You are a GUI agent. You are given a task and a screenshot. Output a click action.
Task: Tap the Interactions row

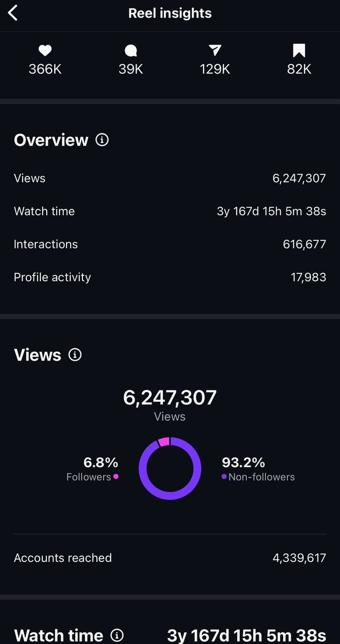click(170, 244)
